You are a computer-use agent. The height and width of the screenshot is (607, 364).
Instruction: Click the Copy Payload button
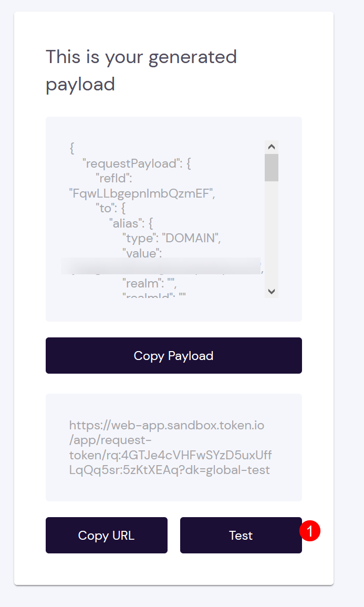point(174,355)
